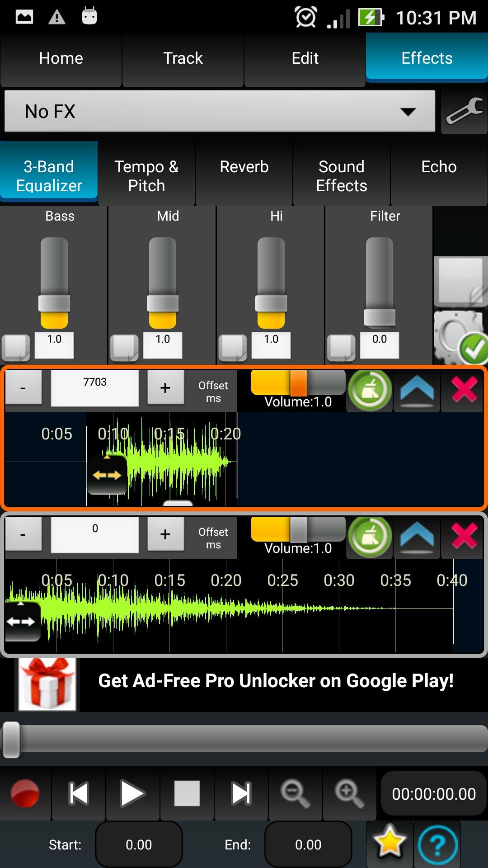Delete the first track with the red X

(x=464, y=390)
